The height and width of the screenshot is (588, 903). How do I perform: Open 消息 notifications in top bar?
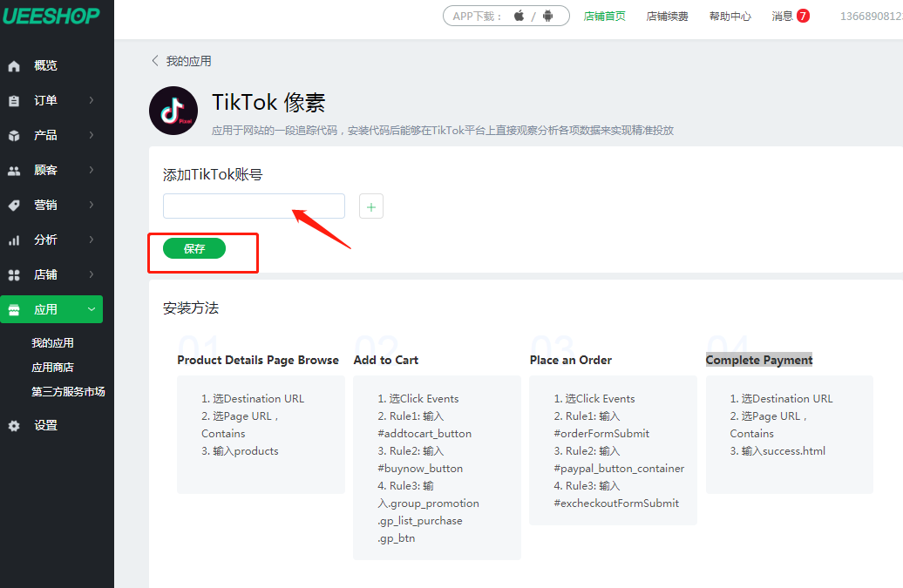(782, 16)
